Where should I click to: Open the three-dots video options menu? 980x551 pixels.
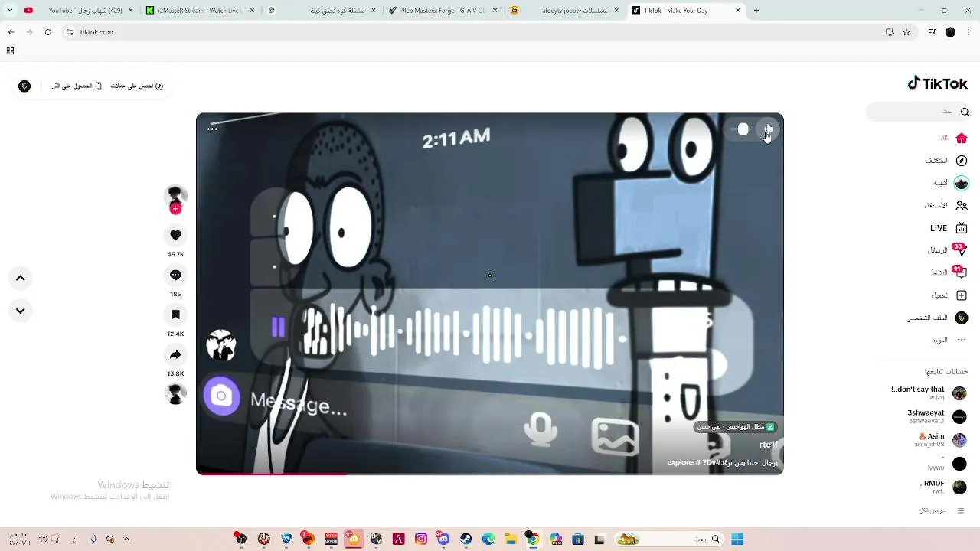pyautogui.click(x=212, y=129)
